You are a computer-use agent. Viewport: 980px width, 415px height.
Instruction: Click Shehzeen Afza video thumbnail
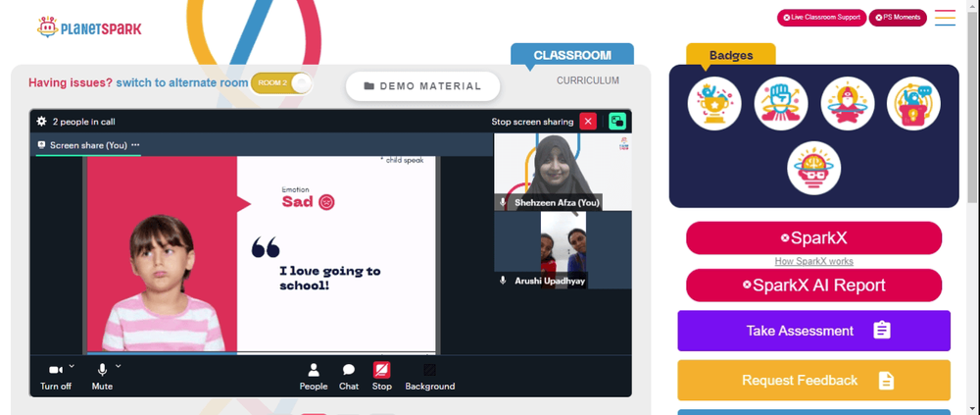563,172
